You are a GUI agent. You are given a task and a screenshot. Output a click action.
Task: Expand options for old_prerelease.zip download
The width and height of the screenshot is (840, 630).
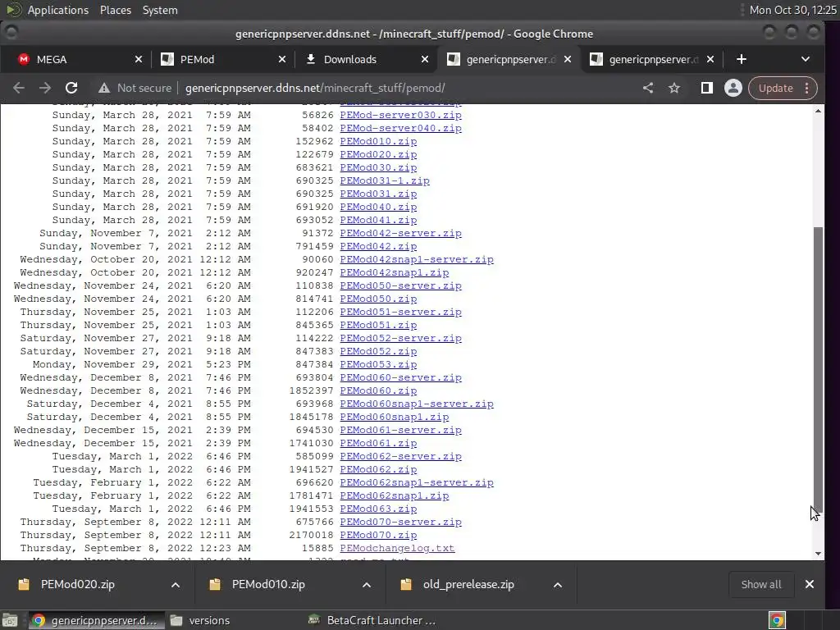[558, 584]
